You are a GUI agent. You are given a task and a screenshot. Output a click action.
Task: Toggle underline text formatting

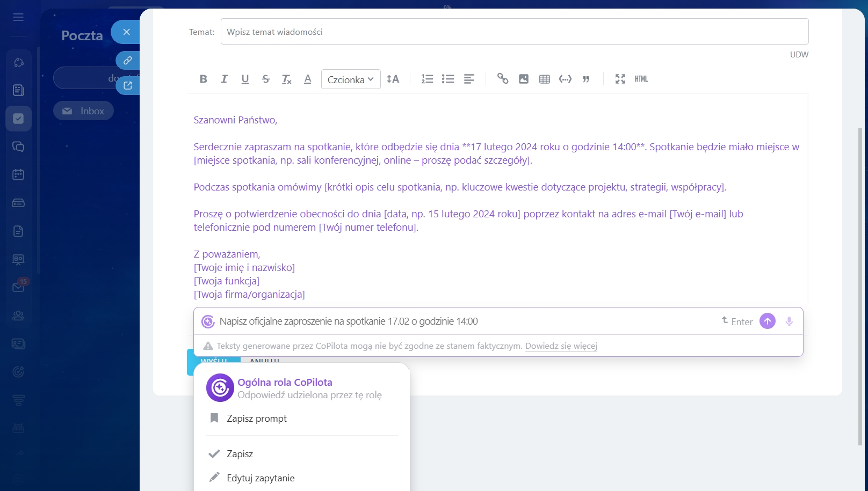coord(245,79)
